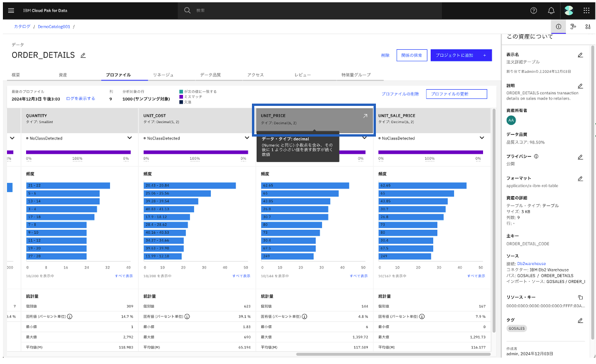Open the ログを表示する link

pyautogui.click(x=81, y=98)
